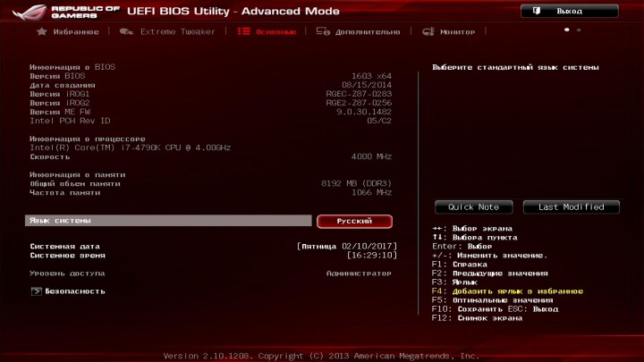This screenshot has height=362, width=644.
Task: Click the Скорость value 4000 MHz
Action: pyautogui.click(x=371, y=156)
